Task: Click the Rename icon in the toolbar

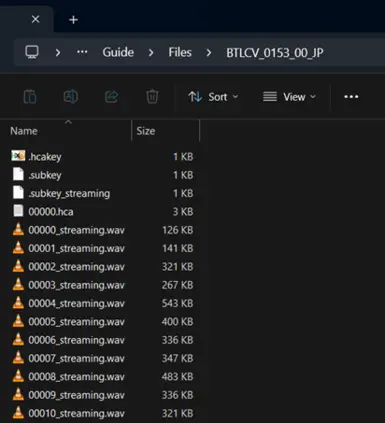Action: point(71,97)
